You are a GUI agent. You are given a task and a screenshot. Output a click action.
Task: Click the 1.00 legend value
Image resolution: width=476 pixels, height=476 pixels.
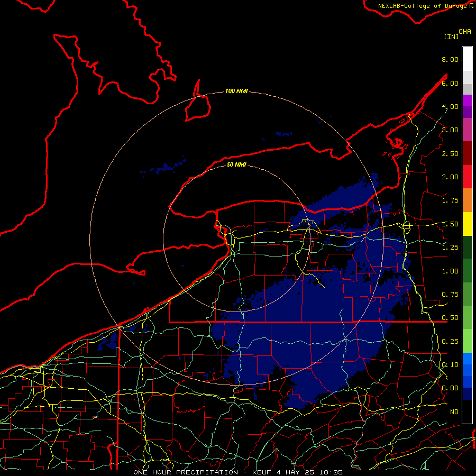450,271
